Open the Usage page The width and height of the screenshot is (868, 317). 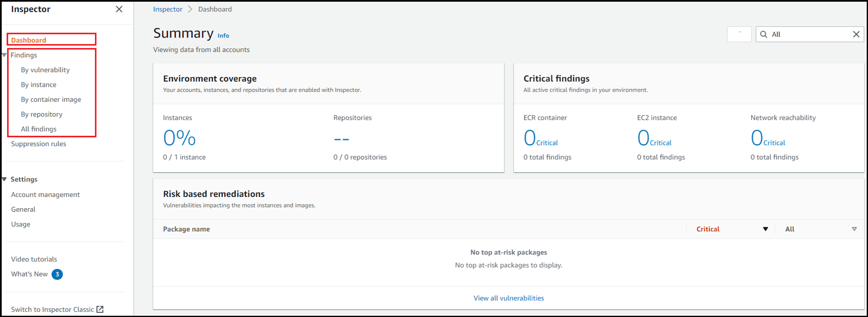tap(21, 224)
